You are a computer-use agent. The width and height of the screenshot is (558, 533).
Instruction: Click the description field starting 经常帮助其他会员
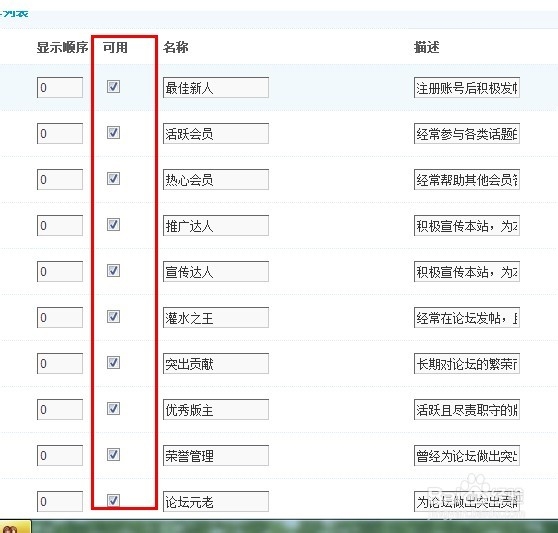pyautogui.click(x=467, y=179)
